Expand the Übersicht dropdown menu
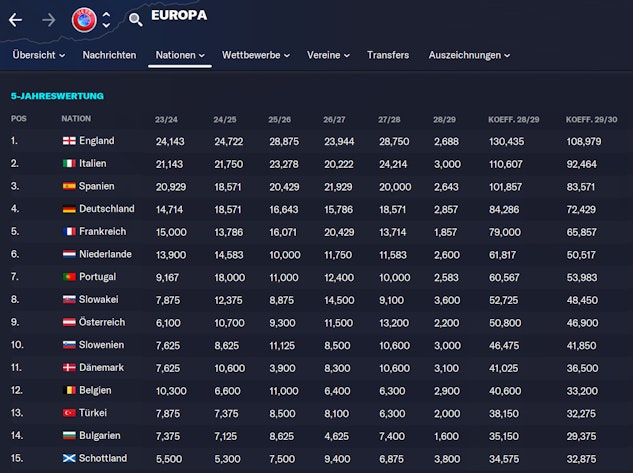Viewport: 633px width, 473px height. click(39, 55)
